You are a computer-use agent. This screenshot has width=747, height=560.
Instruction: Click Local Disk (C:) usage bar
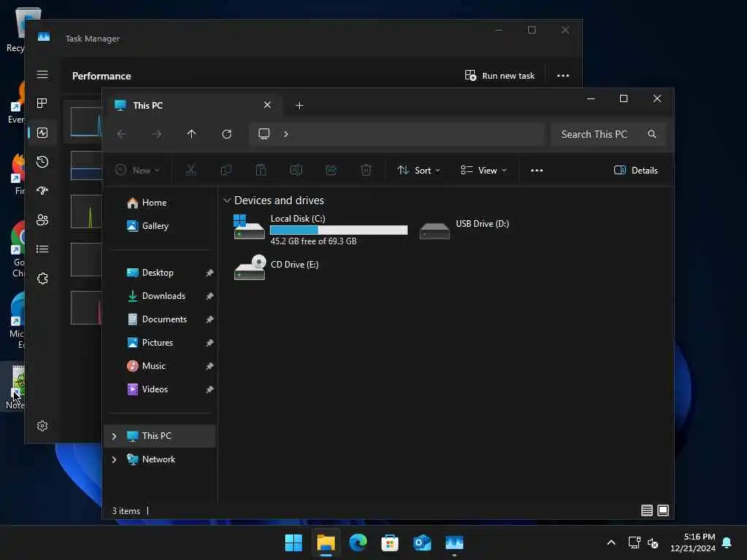(x=338, y=230)
